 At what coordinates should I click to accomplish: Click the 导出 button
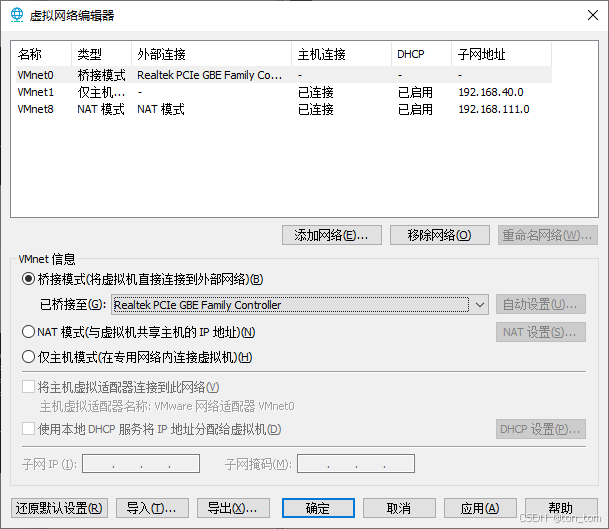(233, 508)
